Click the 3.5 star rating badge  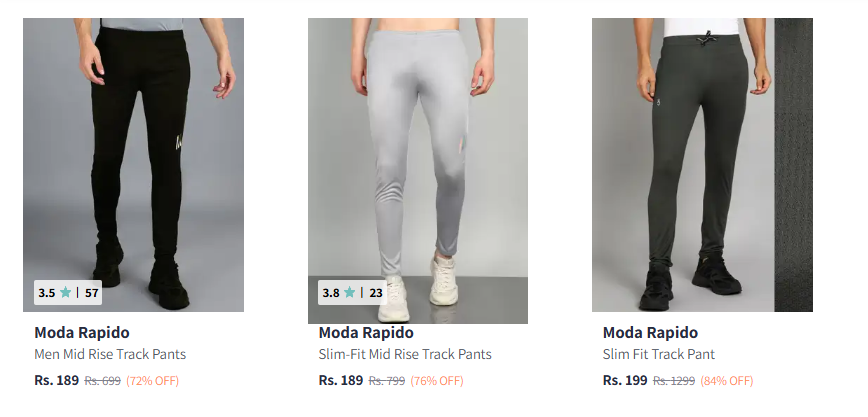pos(68,292)
